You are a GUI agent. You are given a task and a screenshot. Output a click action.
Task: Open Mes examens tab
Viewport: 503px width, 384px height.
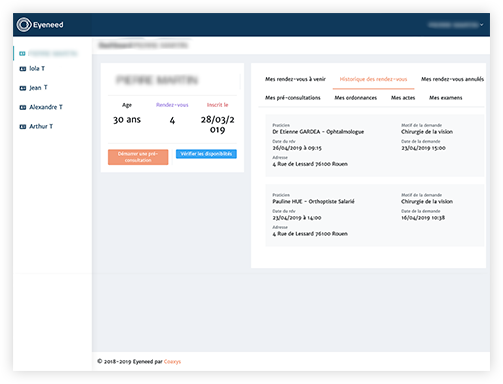click(x=446, y=98)
